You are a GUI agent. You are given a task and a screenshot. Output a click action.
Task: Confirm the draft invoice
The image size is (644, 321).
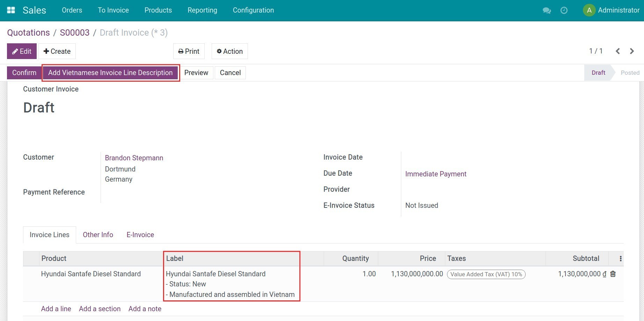[x=24, y=73]
